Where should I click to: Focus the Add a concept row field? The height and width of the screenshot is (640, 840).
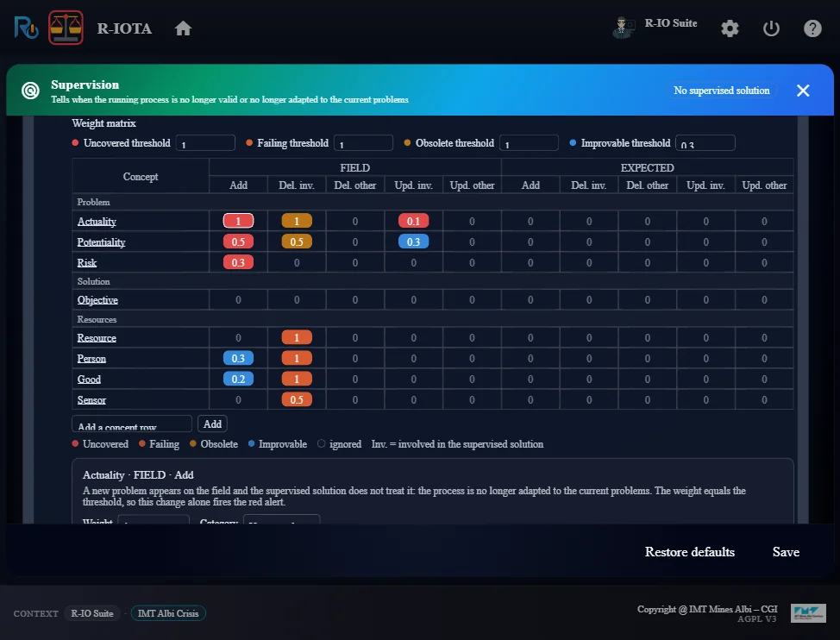pos(132,424)
